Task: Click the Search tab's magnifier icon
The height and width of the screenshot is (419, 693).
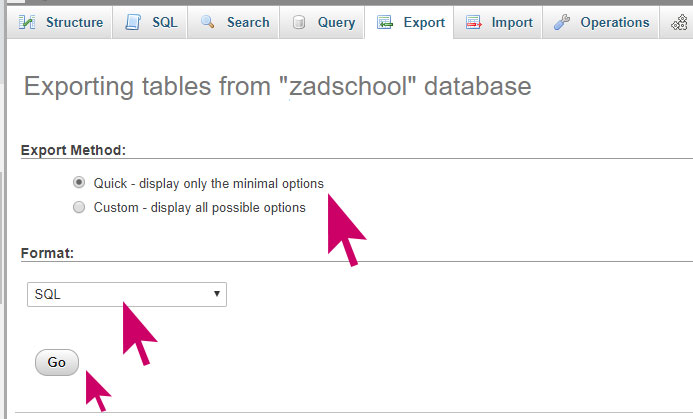Action: coord(209,22)
